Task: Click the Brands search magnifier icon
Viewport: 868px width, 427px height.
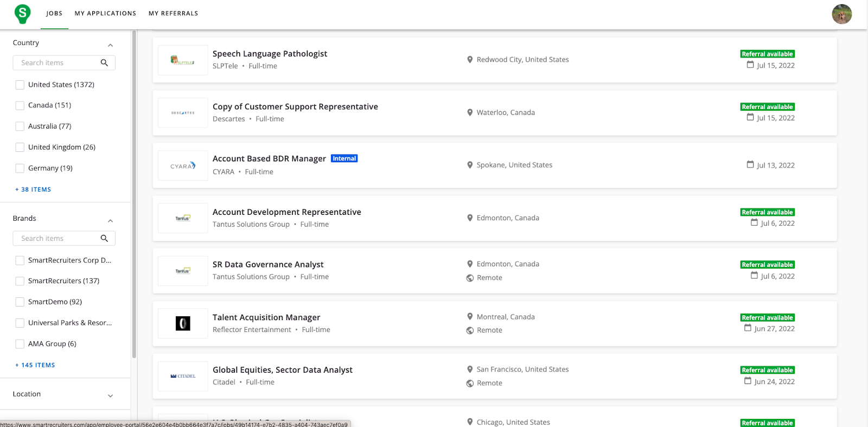Action: [104, 238]
